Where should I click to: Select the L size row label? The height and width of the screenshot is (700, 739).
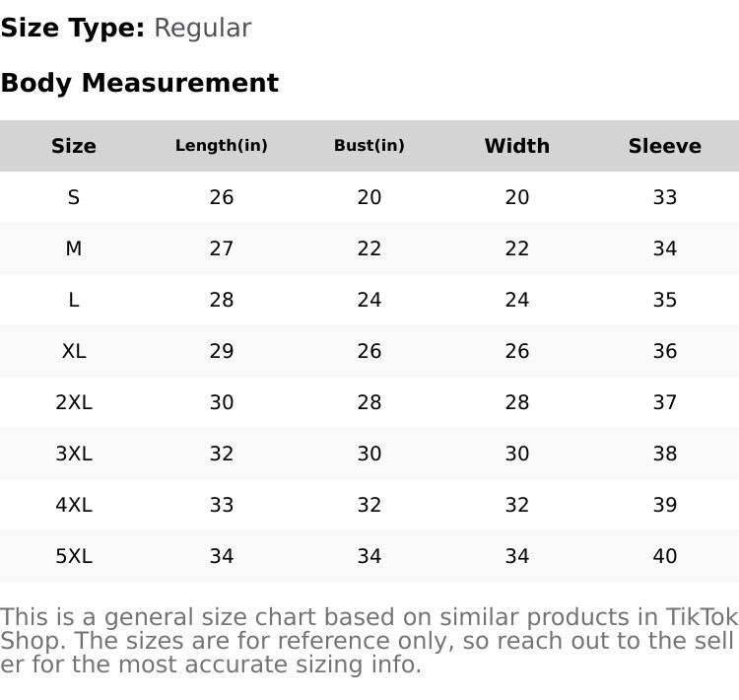coord(74,300)
